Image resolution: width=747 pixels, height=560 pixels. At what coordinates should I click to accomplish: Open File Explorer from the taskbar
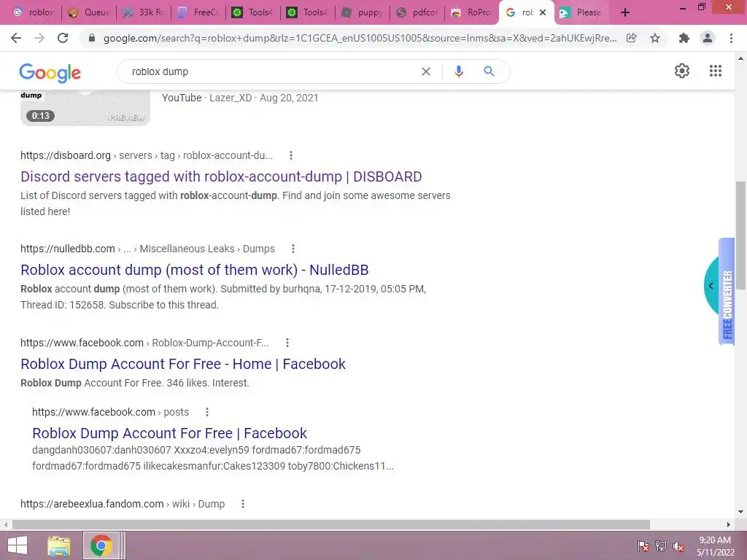59,545
